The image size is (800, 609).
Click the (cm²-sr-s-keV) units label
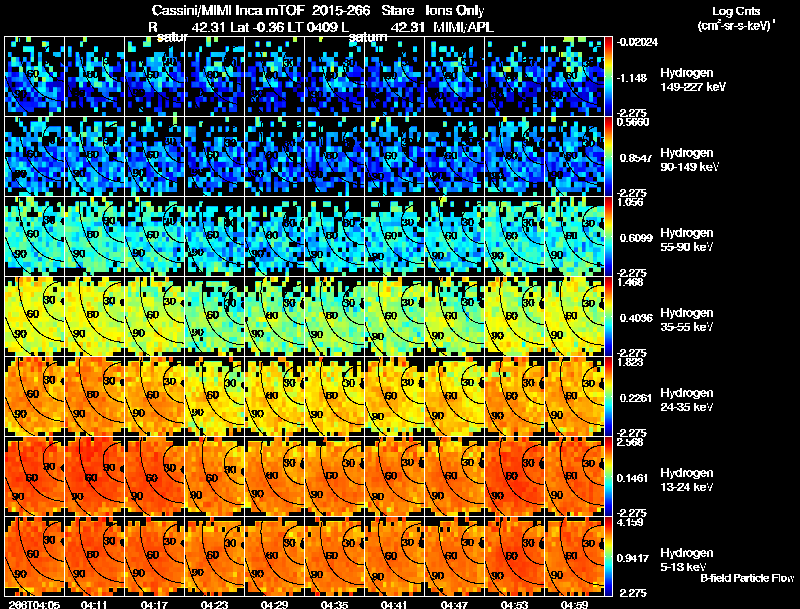737,25
